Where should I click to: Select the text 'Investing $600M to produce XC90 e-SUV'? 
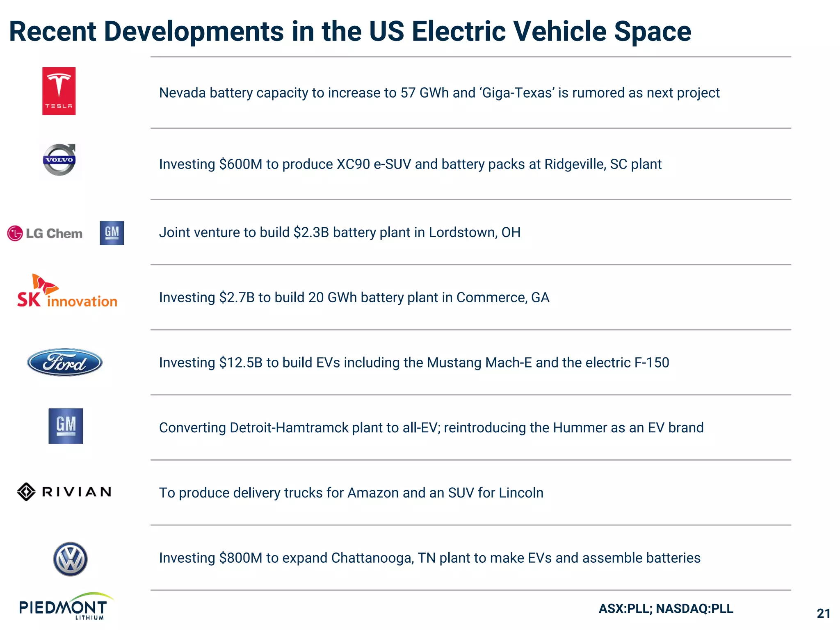coord(285,164)
